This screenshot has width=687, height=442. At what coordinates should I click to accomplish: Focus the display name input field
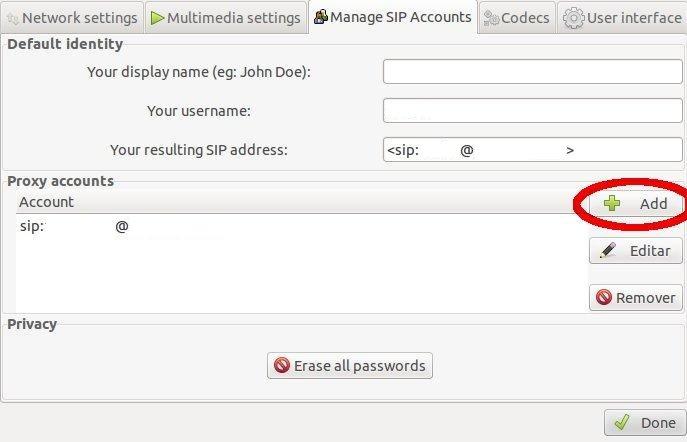532,72
